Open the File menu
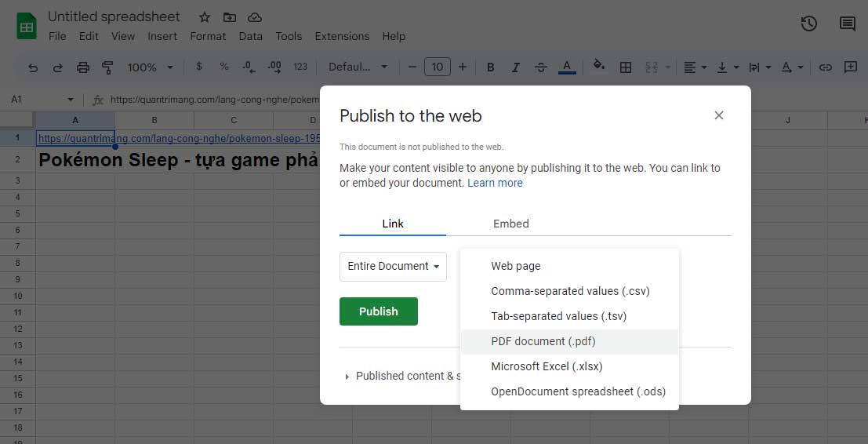The image size is (868, 444). pos(57,37)
